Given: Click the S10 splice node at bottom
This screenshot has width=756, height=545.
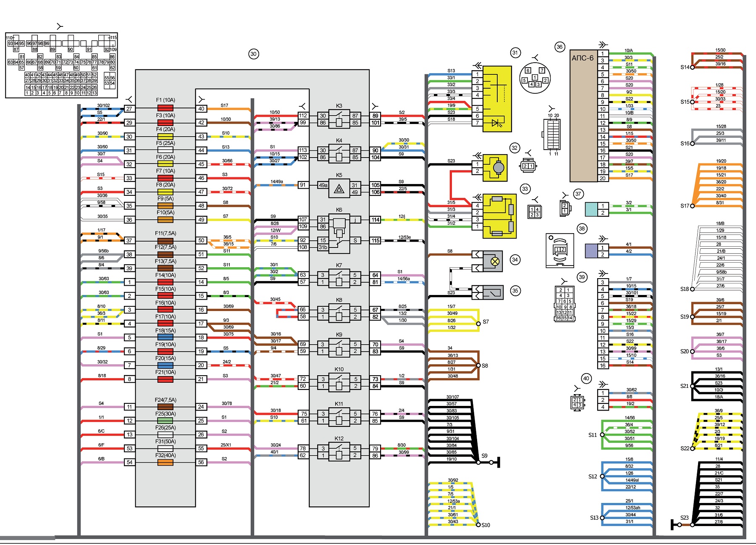Looking at the screenshot, I should click(478, 525).
